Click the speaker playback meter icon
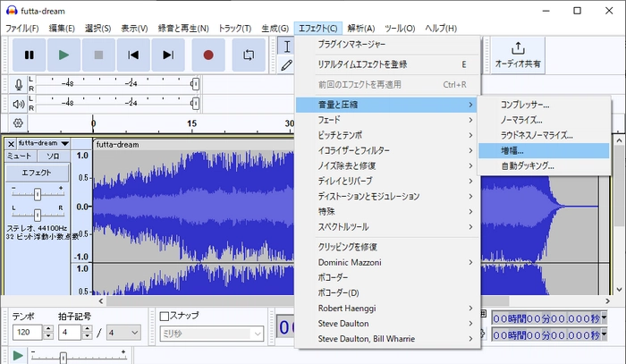 (x=19, y=104)
